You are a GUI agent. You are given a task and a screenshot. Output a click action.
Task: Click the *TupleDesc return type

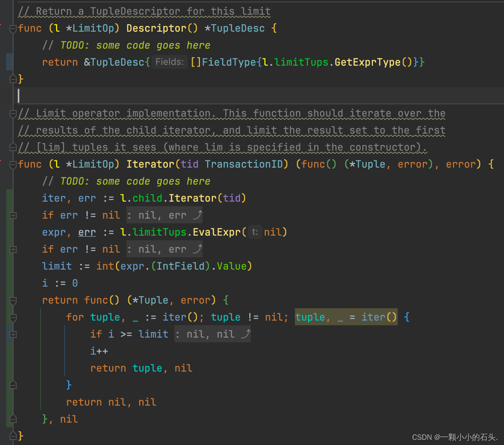tap(235, 28)
